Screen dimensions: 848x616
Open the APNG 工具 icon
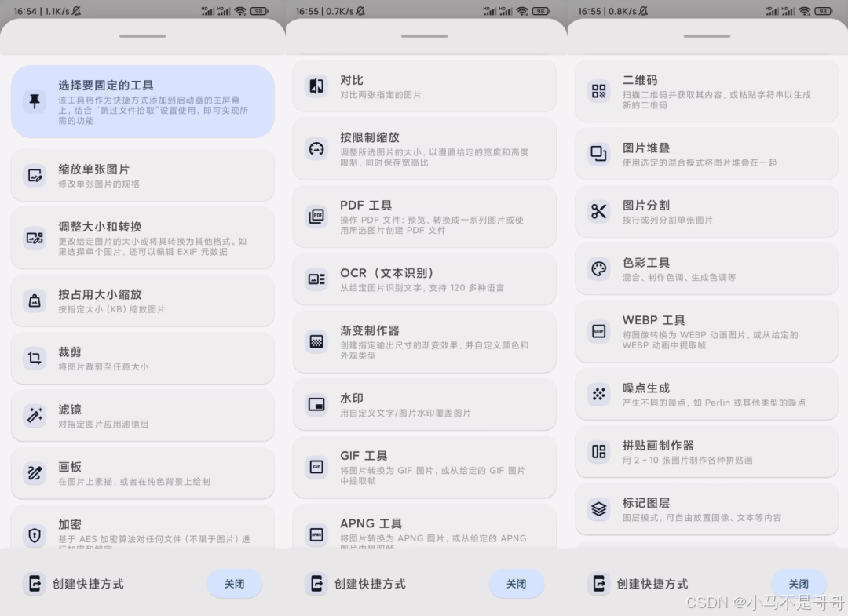pyautogui.click(x=316, y=534)
